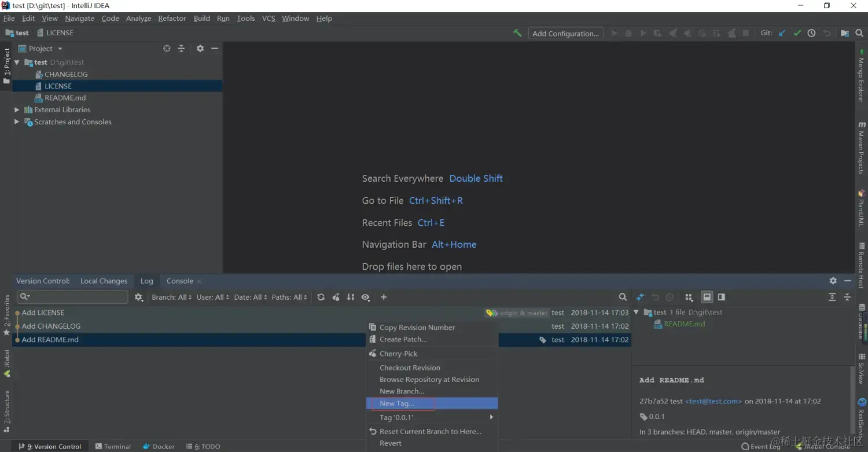The height and width of the screenshot is (452, 868).
Task: Choose Create Patch... in context menu
Action: click(x=432, y=339)
